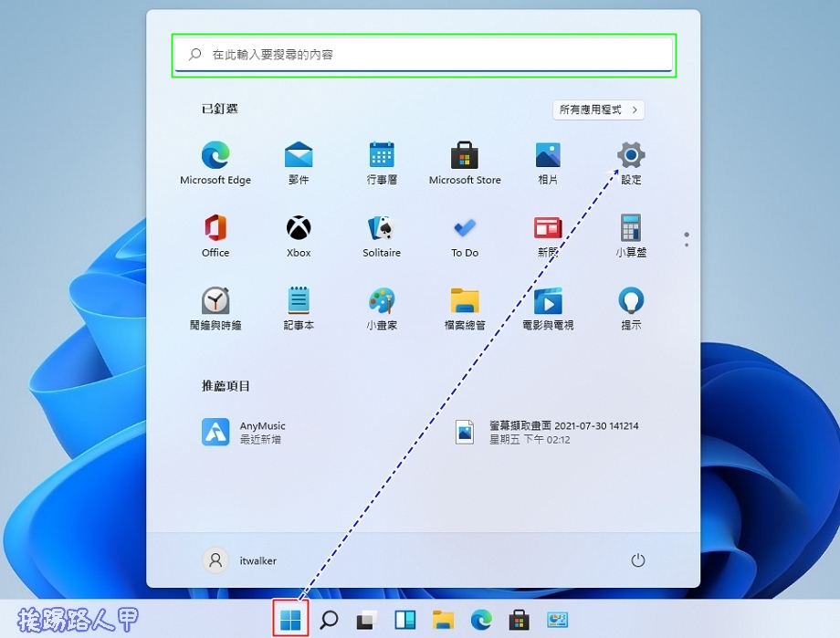Open Task View on the taskbar
The image size is (840, 638).
pyautogui.click(x=367, y=620)
